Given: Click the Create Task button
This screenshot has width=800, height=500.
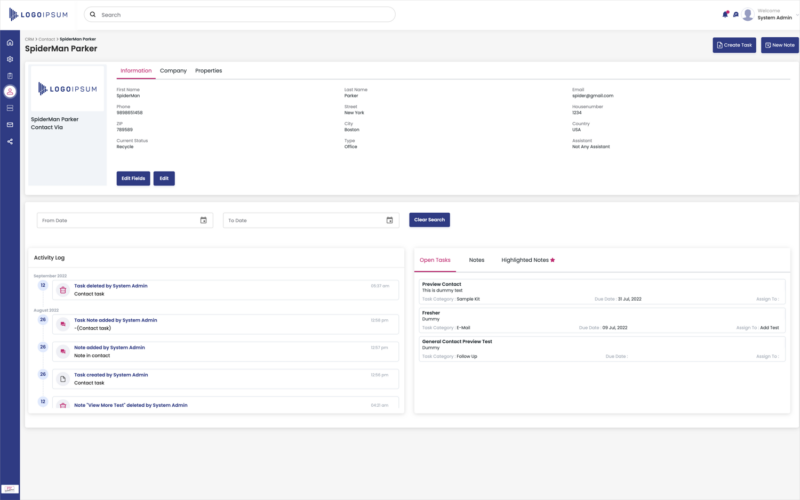Looking at the screenshot, I should (734, 45).
